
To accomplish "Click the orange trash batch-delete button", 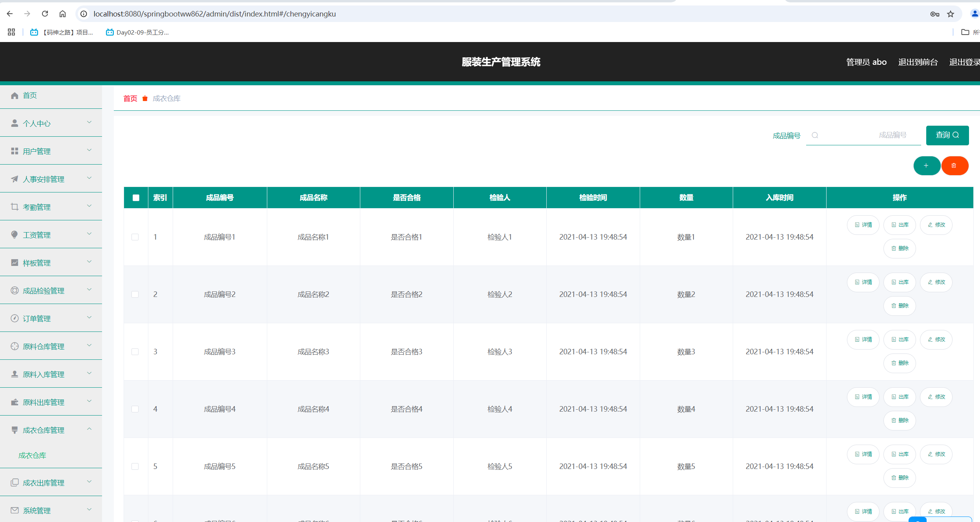I will click(954, 166).
